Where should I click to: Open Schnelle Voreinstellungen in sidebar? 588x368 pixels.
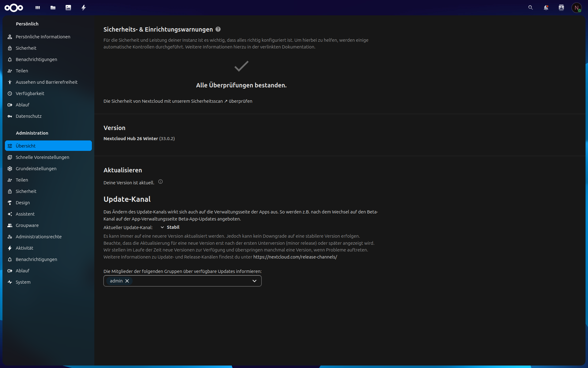(x=42, y=157)
